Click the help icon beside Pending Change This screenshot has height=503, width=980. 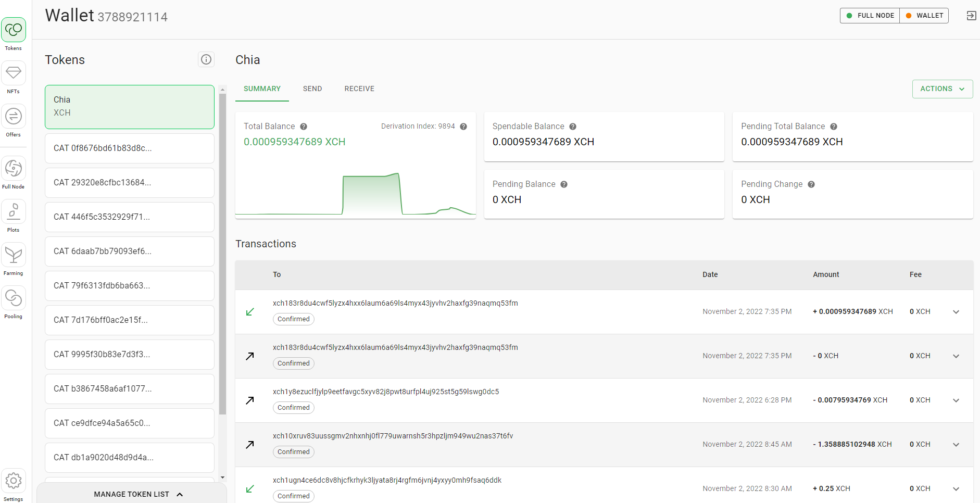(811, 184)
